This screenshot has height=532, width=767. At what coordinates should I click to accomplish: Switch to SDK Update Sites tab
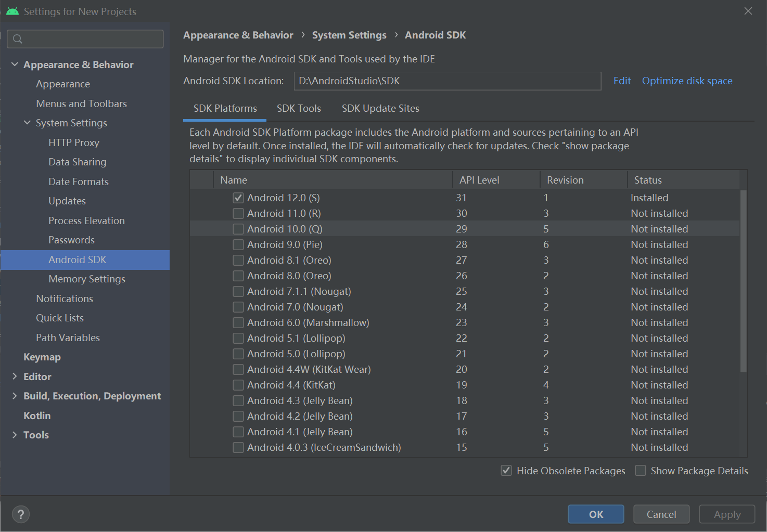[380, 108]
